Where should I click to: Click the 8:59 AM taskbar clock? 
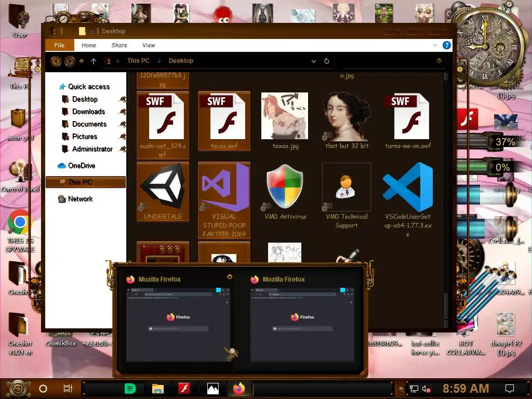pos(466,389)
